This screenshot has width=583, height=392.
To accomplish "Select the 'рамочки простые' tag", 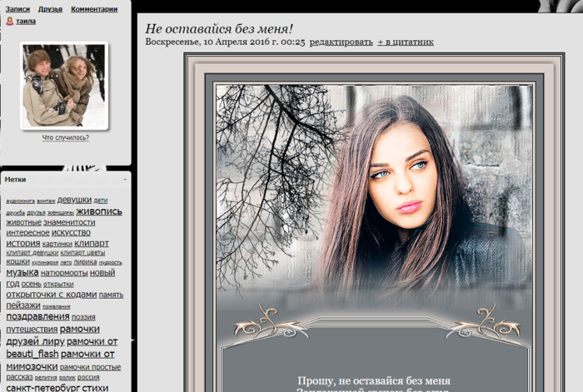I will [x=90, y=367].
